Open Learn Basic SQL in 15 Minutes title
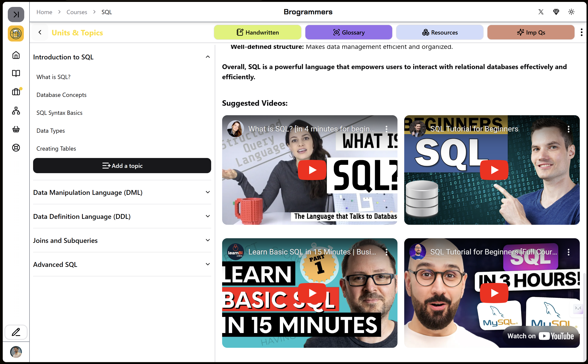The height and width of the screenshot is (364, 588). click(x=312, y=252)
